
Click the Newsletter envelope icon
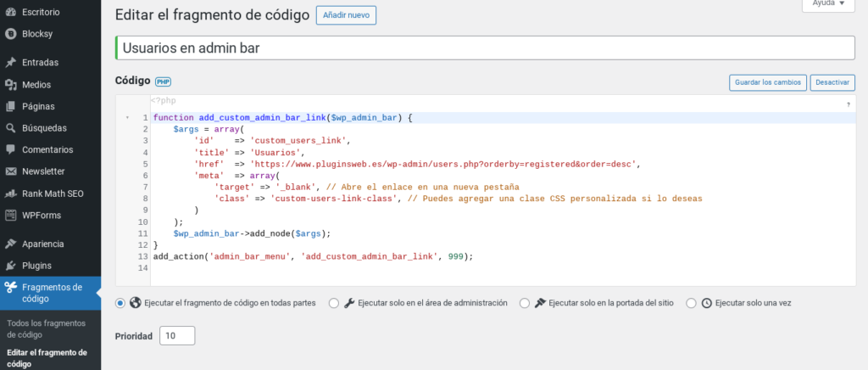(x=10, y=171)
